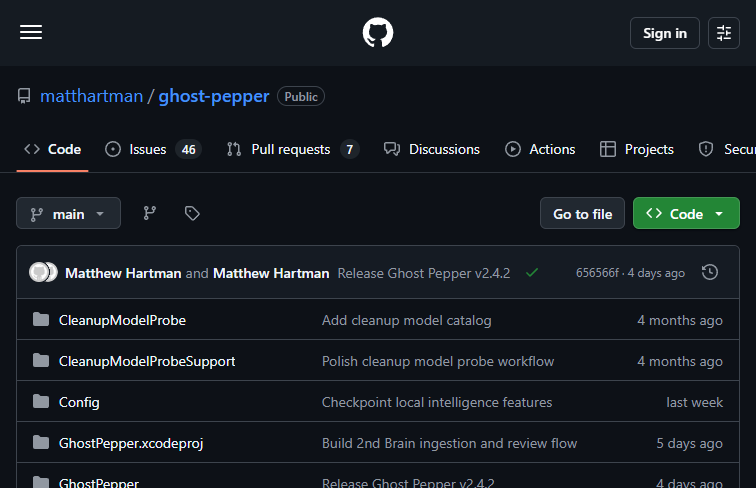Viewport: 756px width, 488px height.
Task: Open the Projects tab
Action: click(x=636, y=149)
